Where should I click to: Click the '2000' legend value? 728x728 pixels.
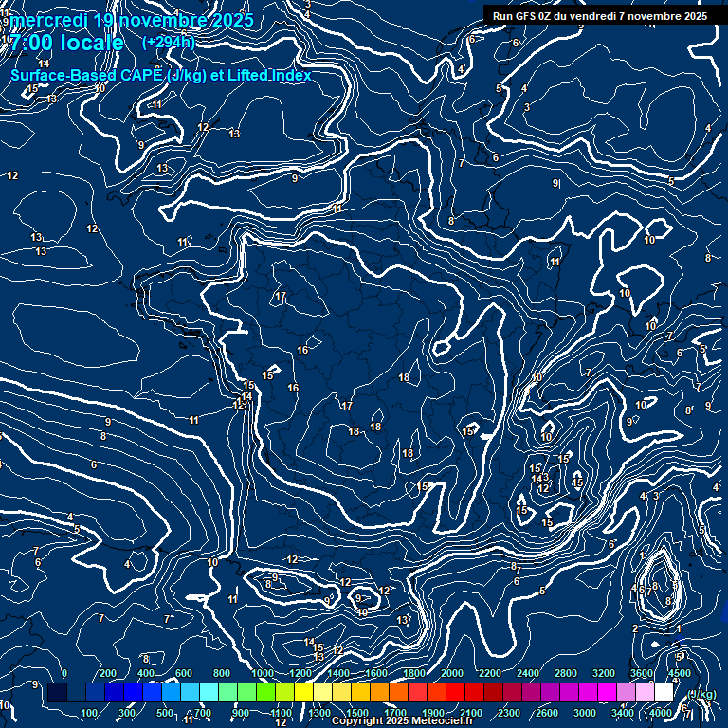click(452, 673)
